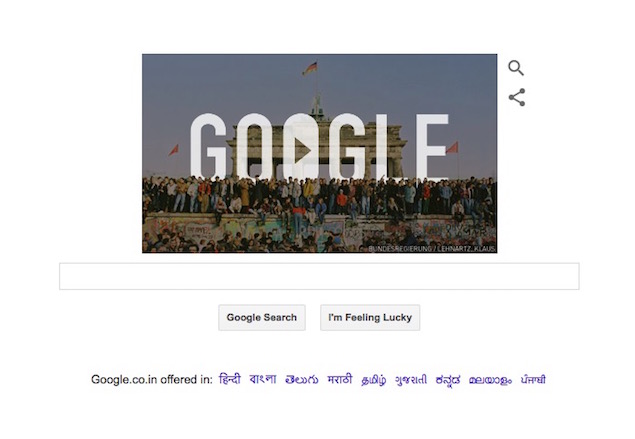Click the red flag left of letter G
This screenshot has width=635, height=439.
pyautogui.click(x=174, y=150)
